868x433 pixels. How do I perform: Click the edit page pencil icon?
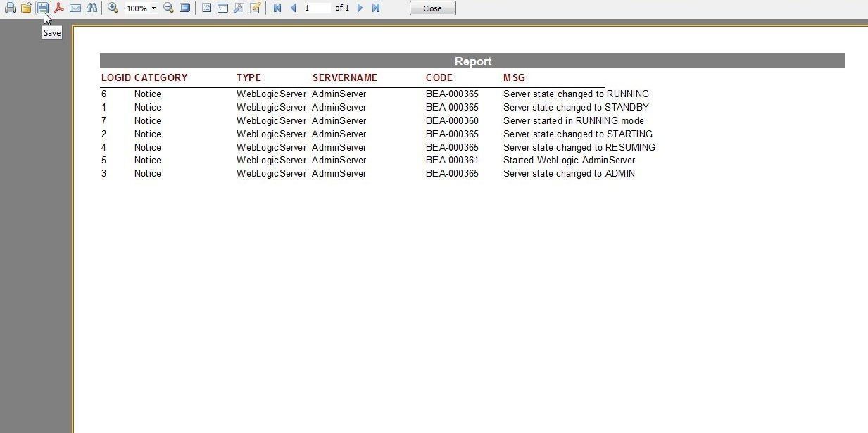pos(255,8)
